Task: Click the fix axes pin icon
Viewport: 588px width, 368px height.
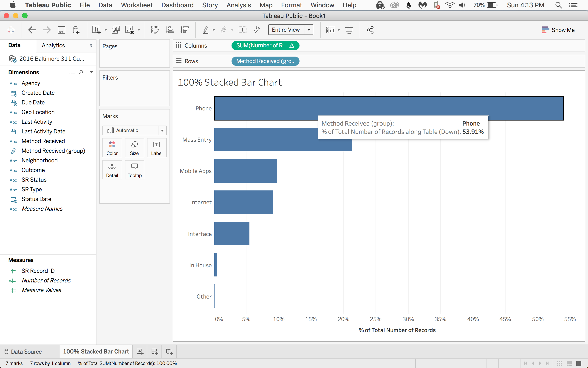Action: [257, 30]
